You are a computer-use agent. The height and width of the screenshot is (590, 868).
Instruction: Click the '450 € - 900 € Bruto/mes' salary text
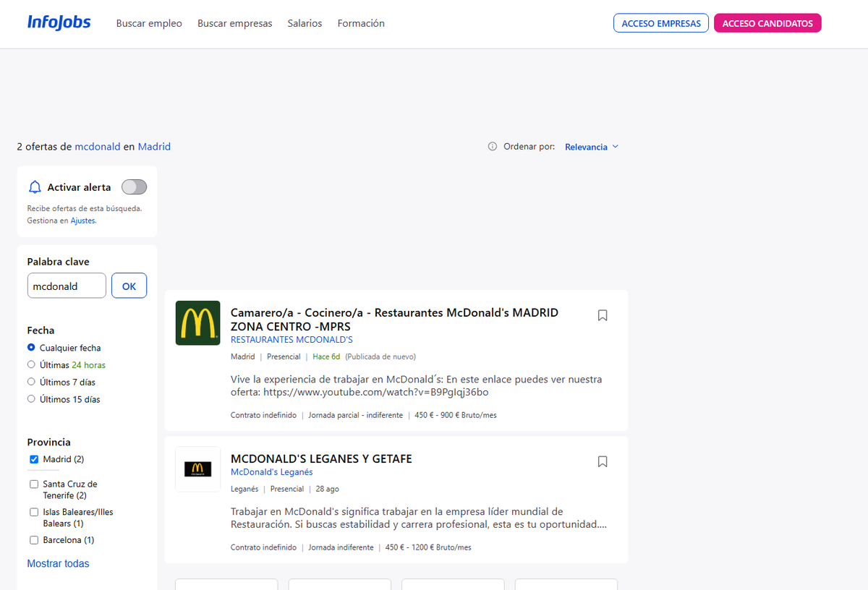[456, 416]
